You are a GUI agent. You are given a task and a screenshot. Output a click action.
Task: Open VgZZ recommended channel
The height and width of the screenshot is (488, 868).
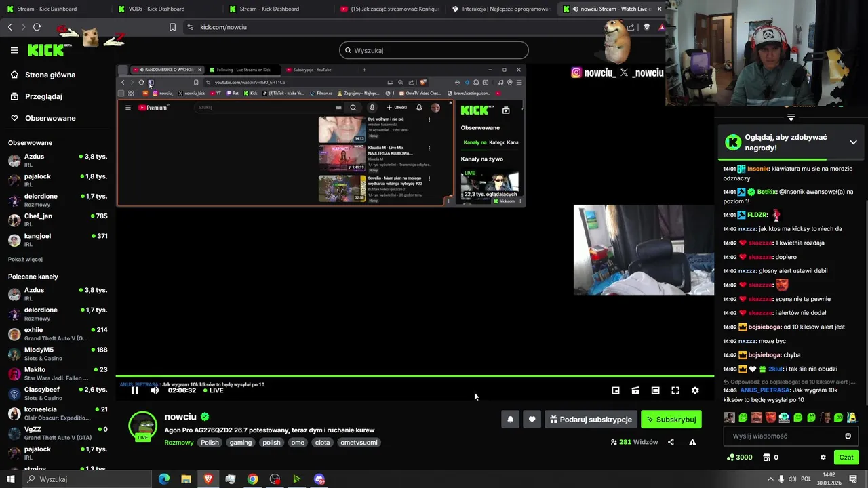coord(58,433)
